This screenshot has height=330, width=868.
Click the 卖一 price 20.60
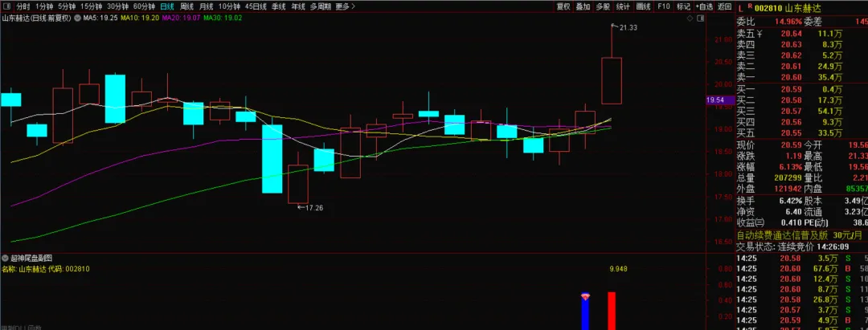(791, 77)
